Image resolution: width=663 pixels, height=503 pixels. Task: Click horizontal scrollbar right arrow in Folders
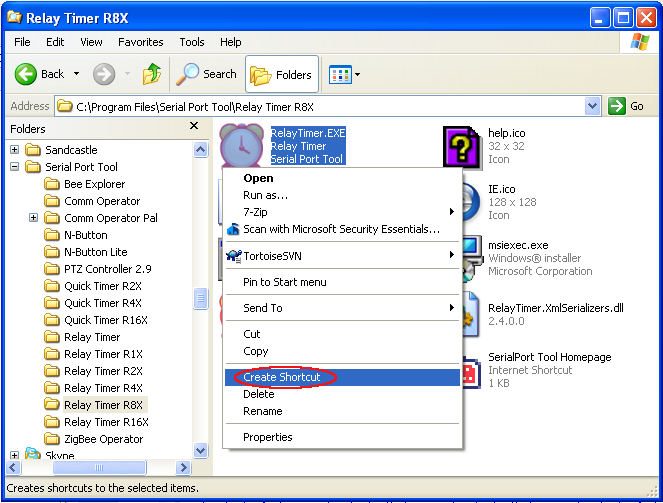coord(183,467)
